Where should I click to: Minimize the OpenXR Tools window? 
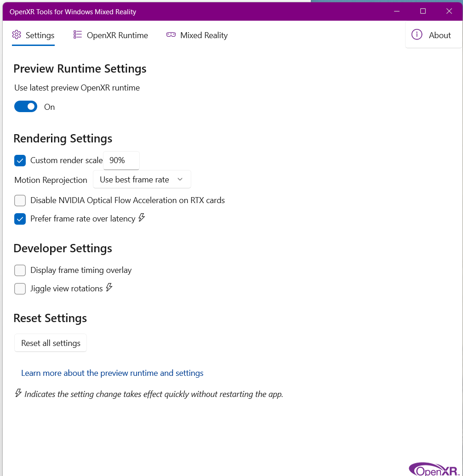397,11
